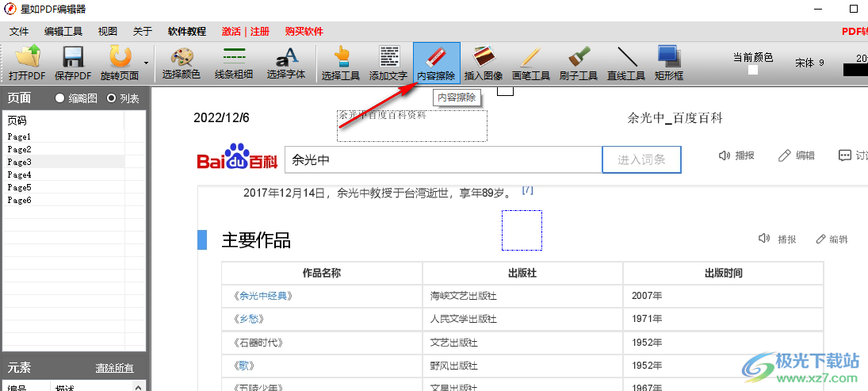
Task: Expand the 旋转页面 dropdown arrow
Action: pyautogui.click(x=146, y=63)
